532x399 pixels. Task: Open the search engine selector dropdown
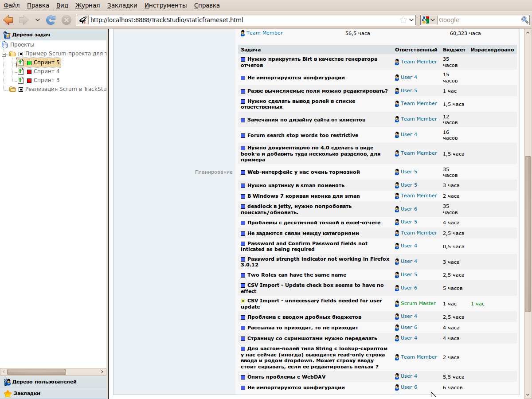click(x=429, y=20)
